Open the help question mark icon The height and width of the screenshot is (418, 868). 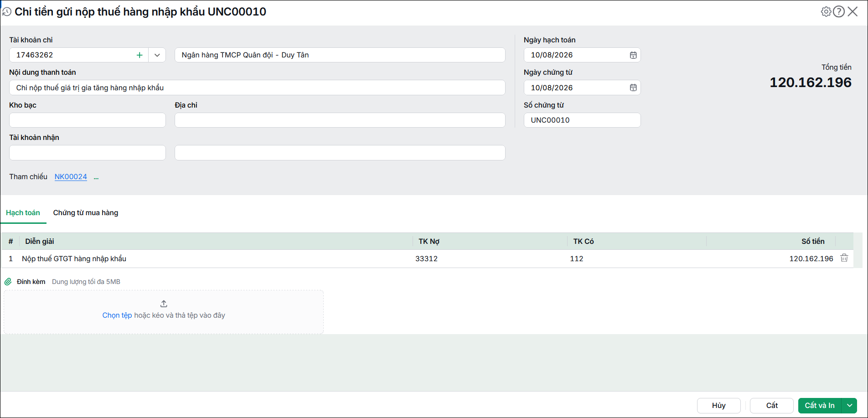pyautogui.click(x=839, y=12)
